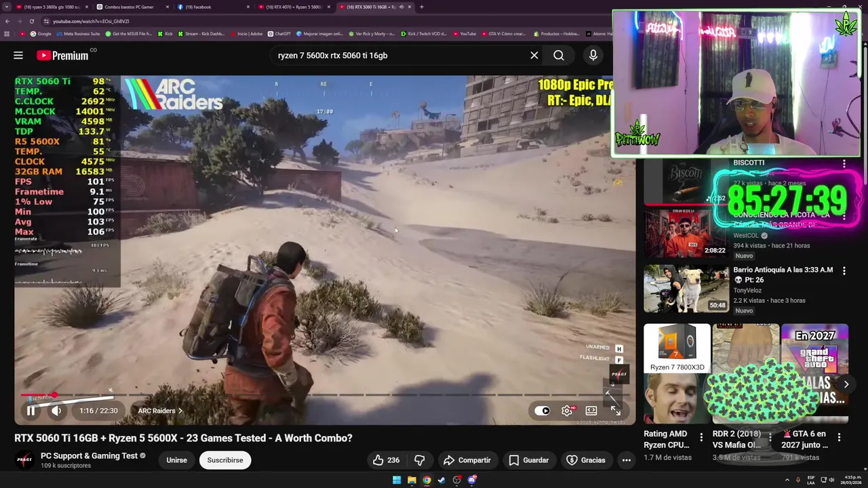Go back in browser history

pos(7,21)
